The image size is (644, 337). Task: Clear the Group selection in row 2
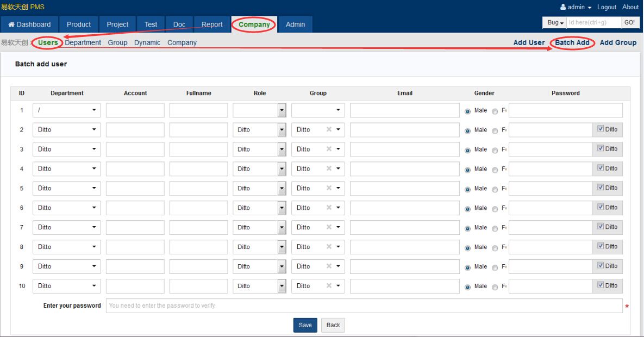pyautogui.click(x=329, y=130)
